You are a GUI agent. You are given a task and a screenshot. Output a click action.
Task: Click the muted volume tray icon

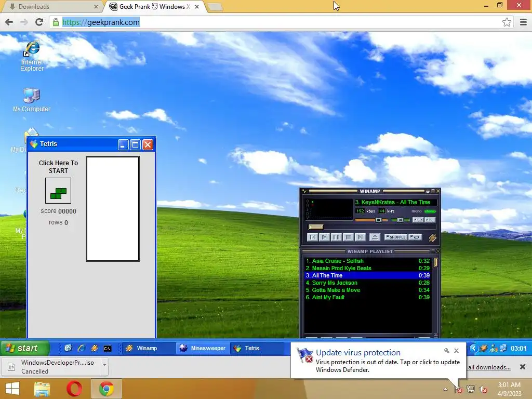[x=483, y=390]
